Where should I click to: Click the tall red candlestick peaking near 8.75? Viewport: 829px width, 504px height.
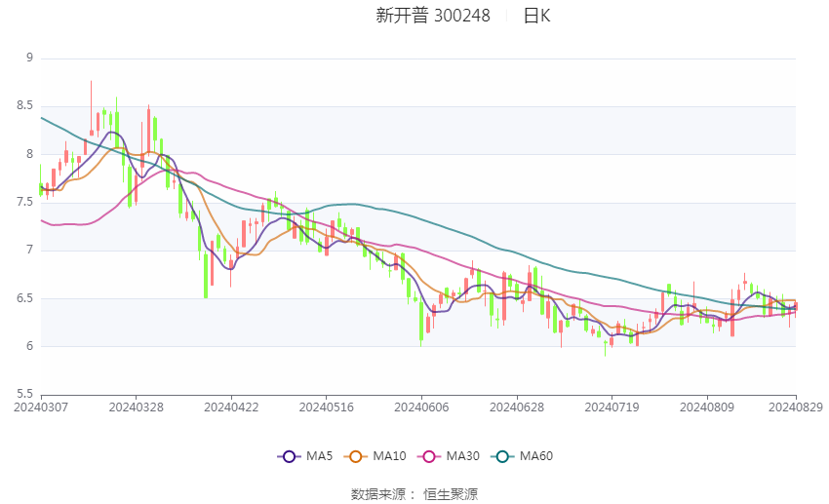[x=91, y=108]
